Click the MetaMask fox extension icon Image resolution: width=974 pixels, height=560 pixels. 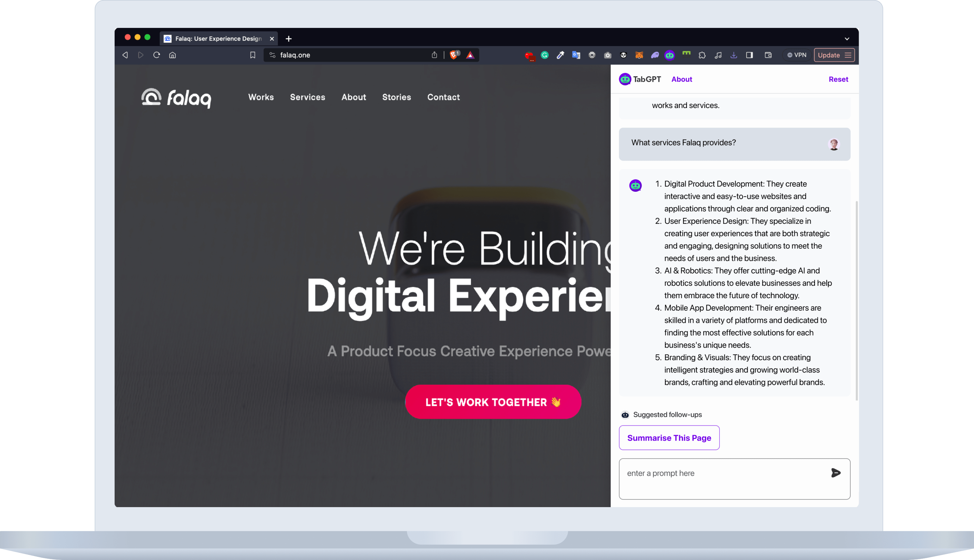[x=639, y=55]
